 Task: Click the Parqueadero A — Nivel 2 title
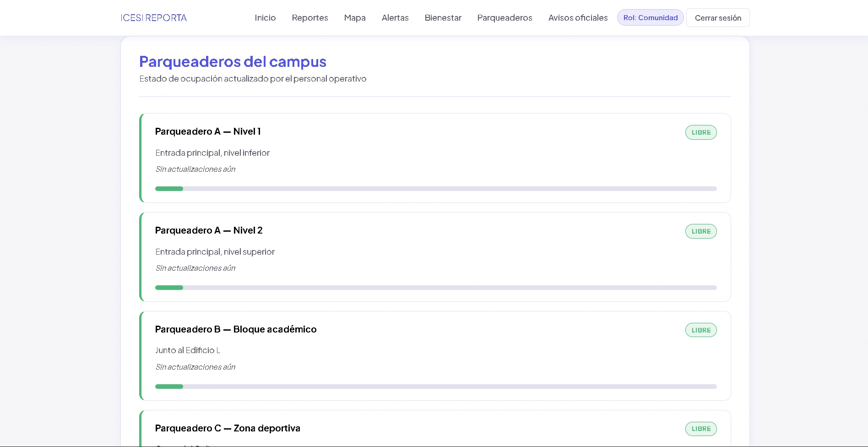(209, 230)
